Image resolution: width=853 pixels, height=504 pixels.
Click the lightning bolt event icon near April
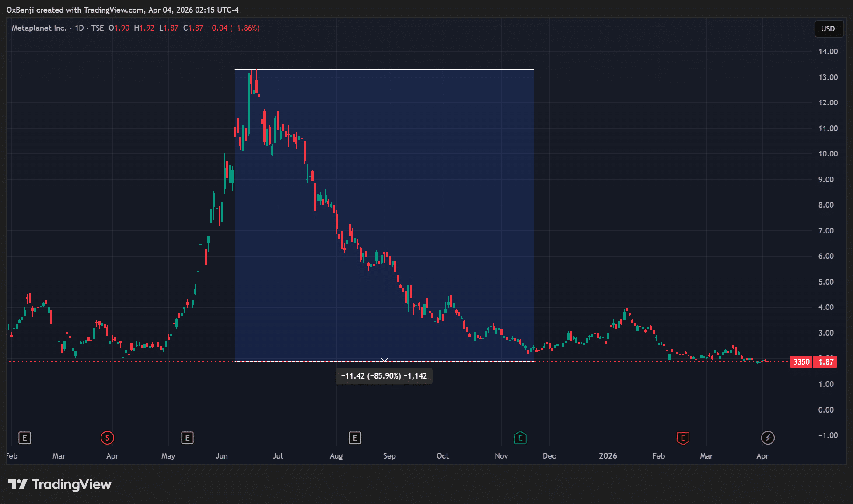[x=768, y=438]
